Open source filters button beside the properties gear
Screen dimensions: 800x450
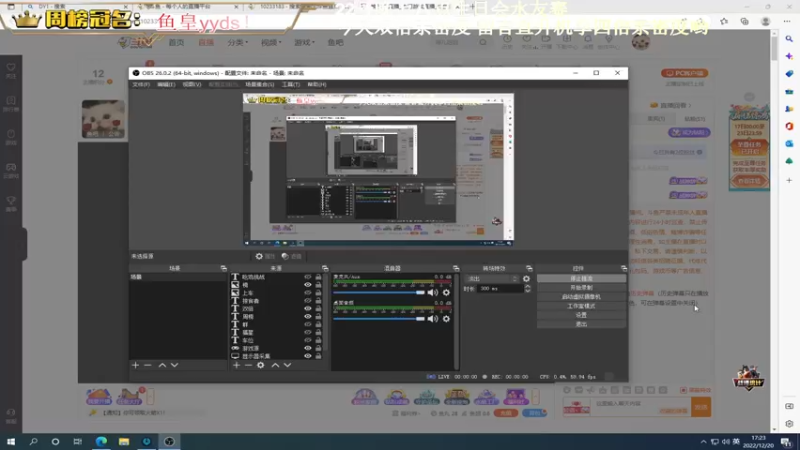point(291,256)
